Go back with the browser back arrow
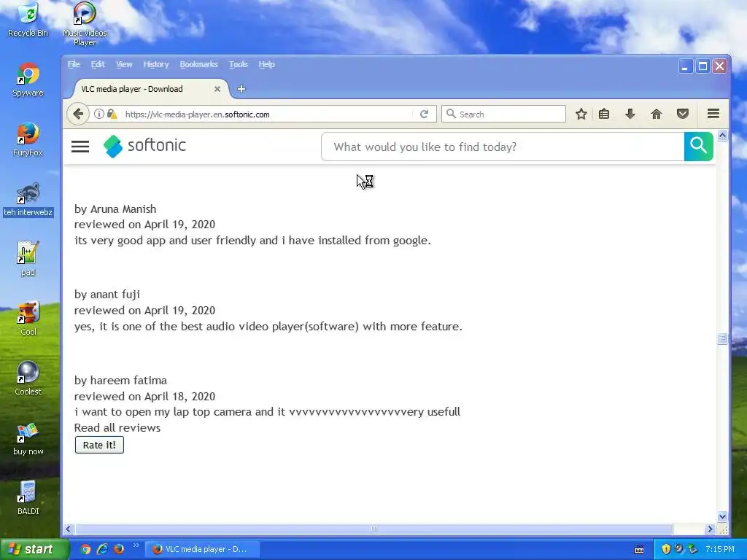Viewport: 747px width, 560px height. click(78, 114)
